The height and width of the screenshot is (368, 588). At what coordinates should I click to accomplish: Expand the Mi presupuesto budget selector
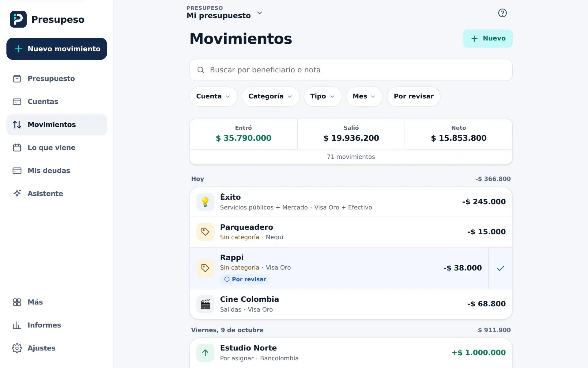pyautogui.click(x=224, y=13)
